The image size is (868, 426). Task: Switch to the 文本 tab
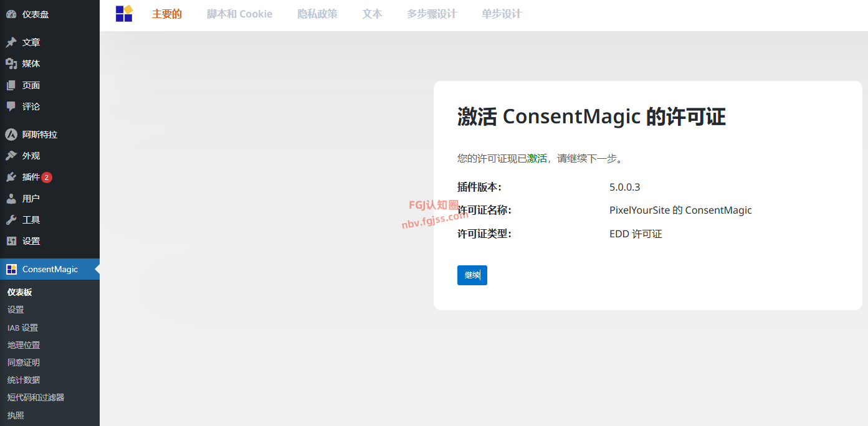[373, 14]
